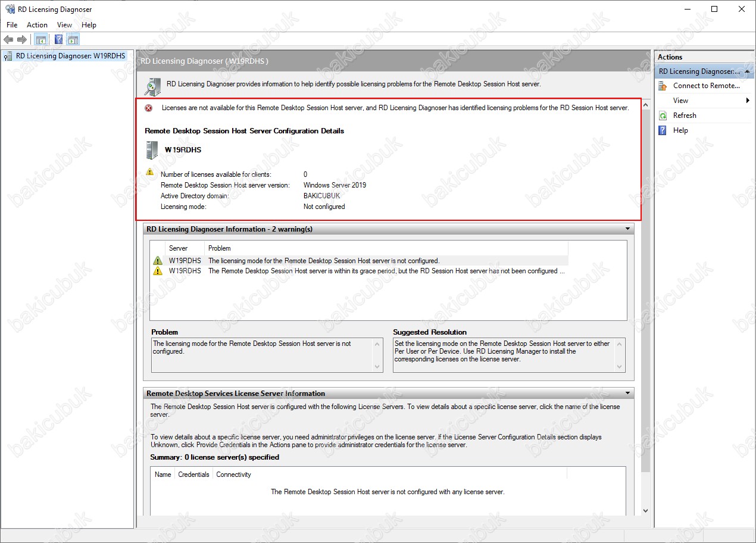Select RD Licensing Diagnoser: W19RDHS tree node
756x543 pixels.
pos(70,56)
